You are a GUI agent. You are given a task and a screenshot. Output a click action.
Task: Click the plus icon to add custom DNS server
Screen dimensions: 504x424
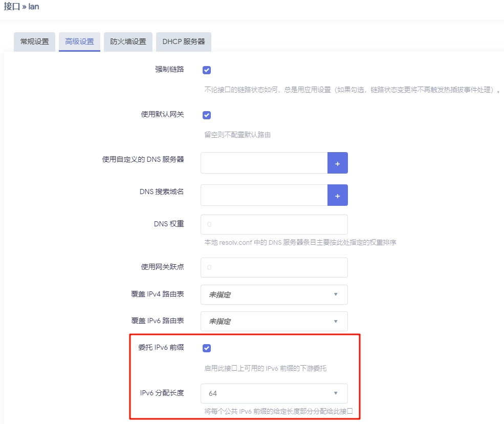338,163
